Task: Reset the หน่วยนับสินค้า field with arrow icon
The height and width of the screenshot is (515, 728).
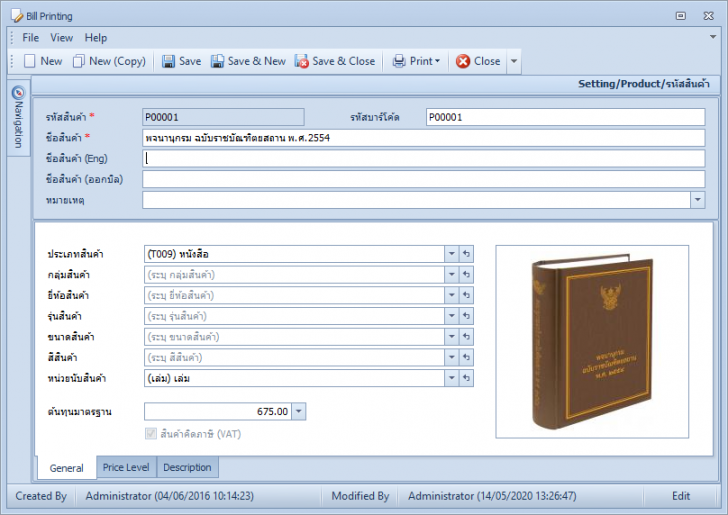Action: click(466, 378)
